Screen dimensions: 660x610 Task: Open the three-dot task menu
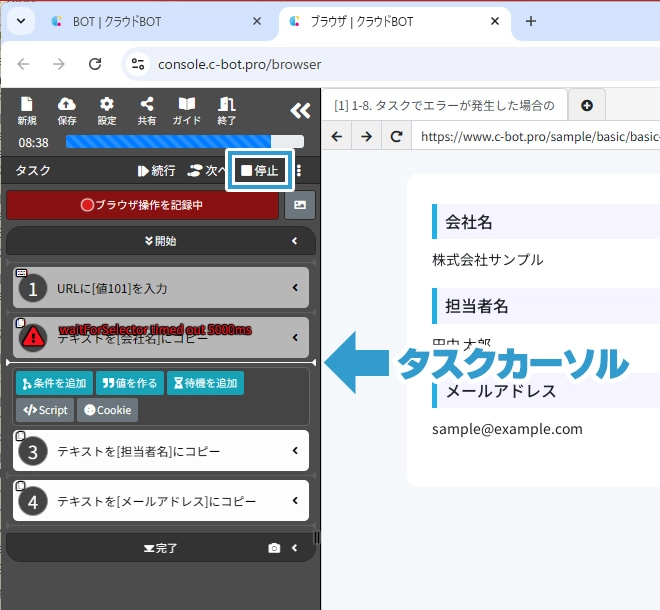pos(298,171)
